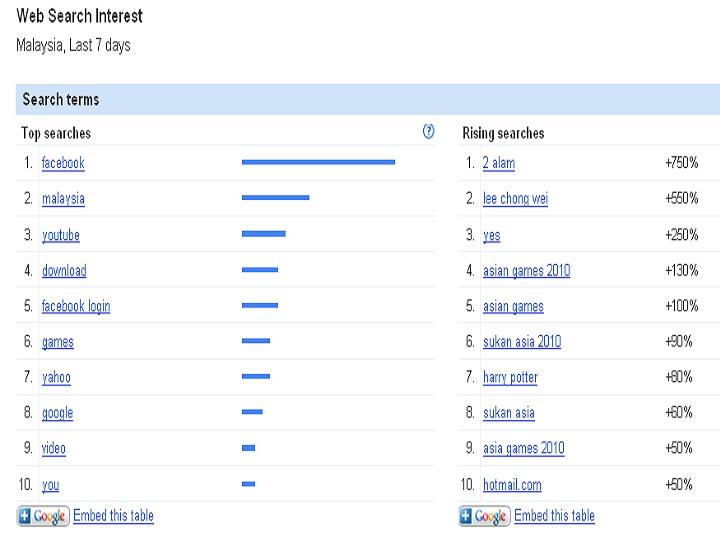Click the Top searches heading
Screen dimensions: 720x540
click(x=56, y=133)
